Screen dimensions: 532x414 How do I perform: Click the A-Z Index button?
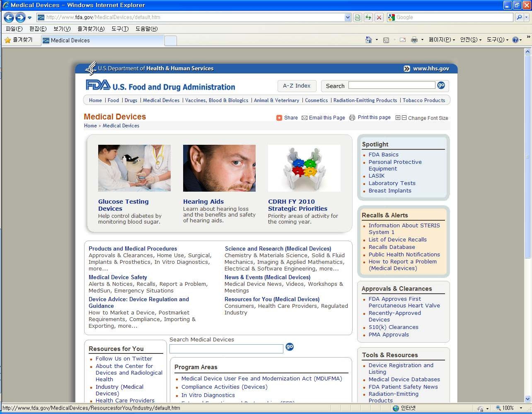pos(297,86)
